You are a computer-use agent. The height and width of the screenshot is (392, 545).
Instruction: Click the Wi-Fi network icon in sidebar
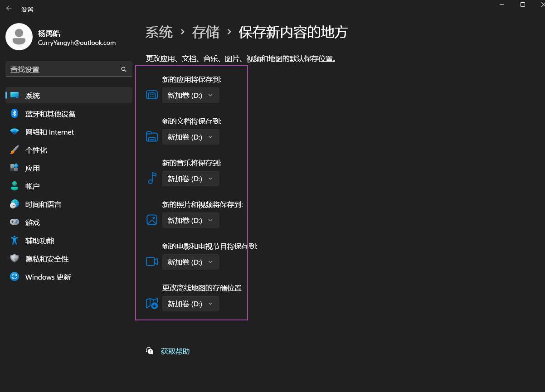[x=15, y=132]
